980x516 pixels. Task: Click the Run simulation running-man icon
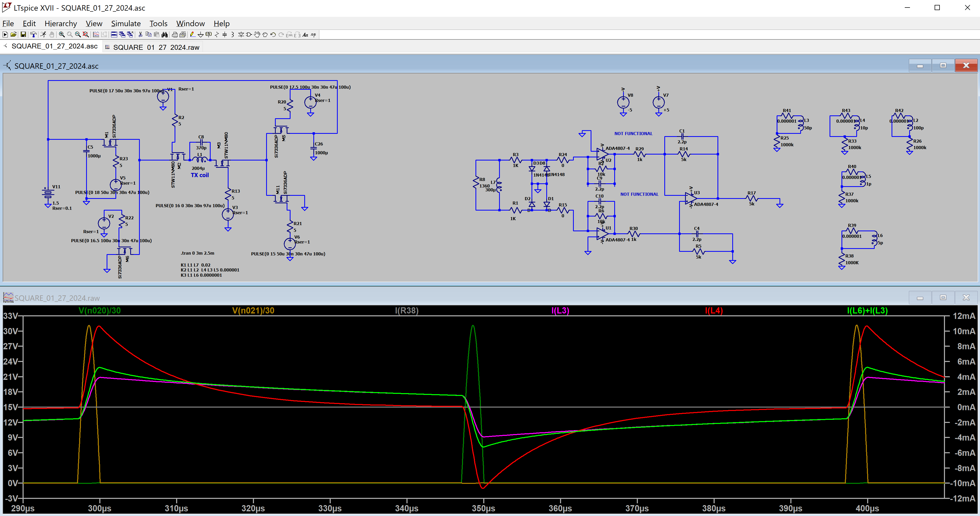(43, 34)
